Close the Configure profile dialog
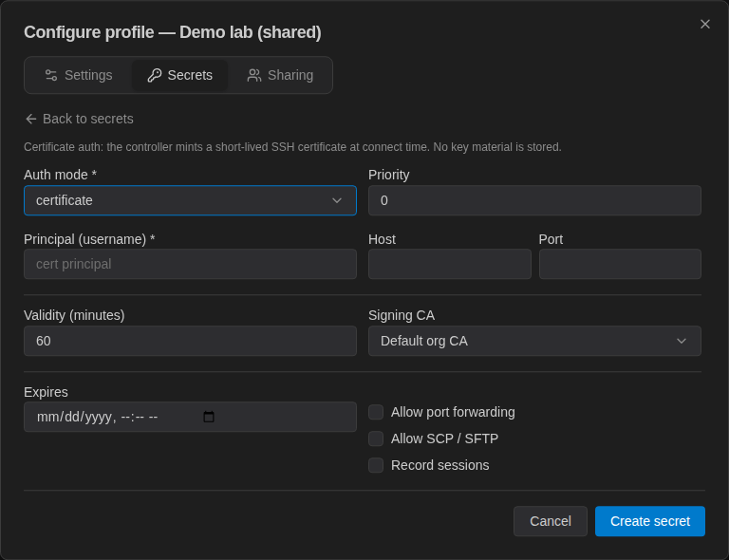Viewport: 729px width, 560px height. click(705, 24)
